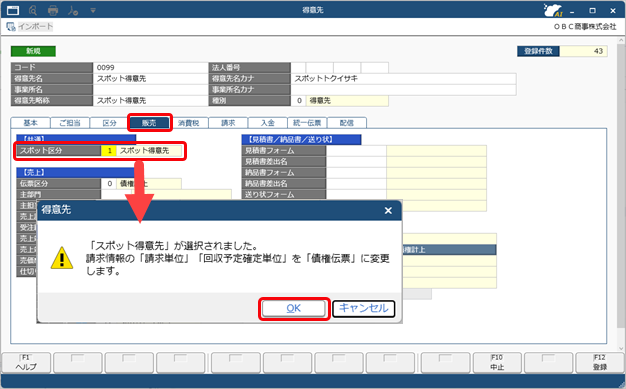Minimize the 得意先 window
626x389 pixels.
[572, 11]
